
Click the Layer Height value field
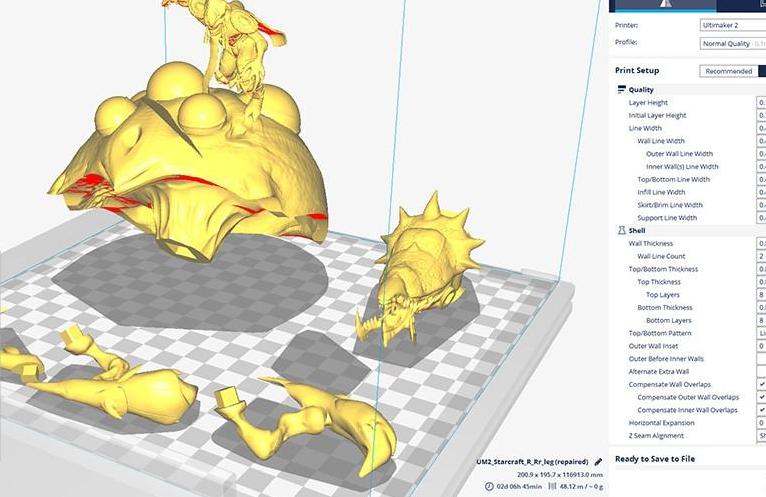761,102
